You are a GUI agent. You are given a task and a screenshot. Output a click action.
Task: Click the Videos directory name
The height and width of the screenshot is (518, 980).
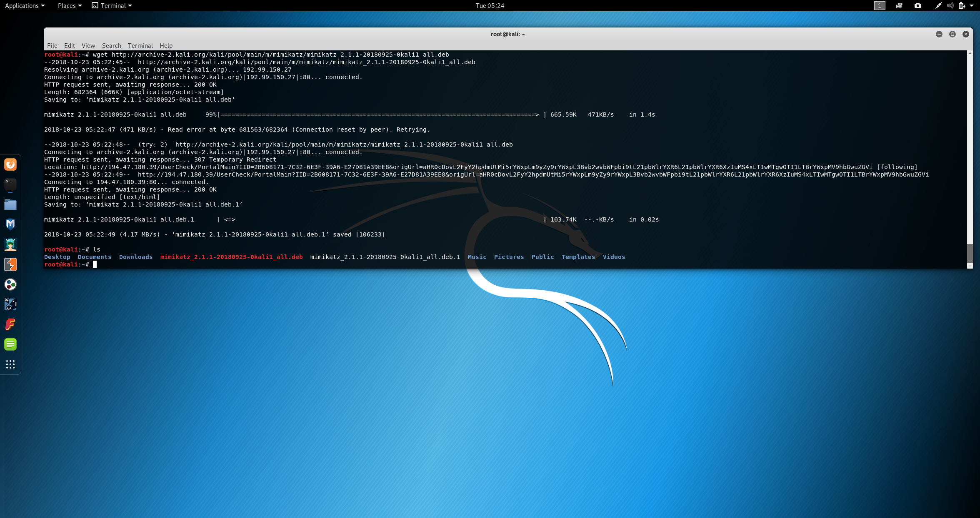pos(614,257)
